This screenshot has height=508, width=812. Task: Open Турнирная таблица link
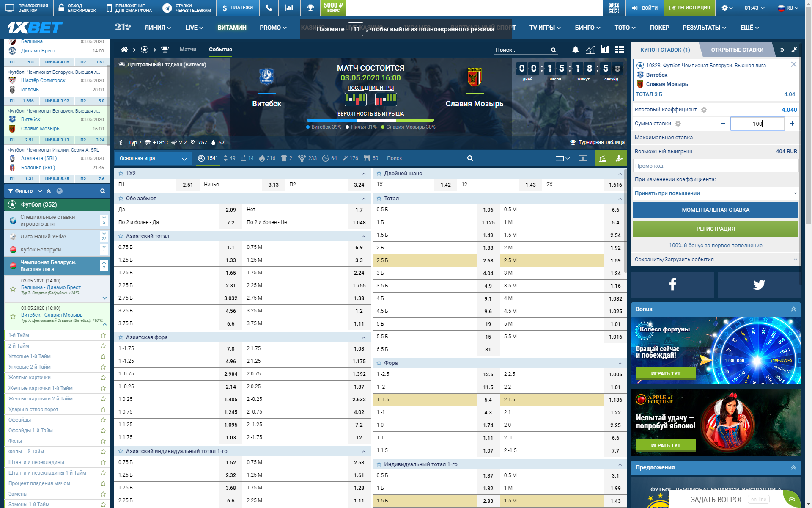[597, 142]
